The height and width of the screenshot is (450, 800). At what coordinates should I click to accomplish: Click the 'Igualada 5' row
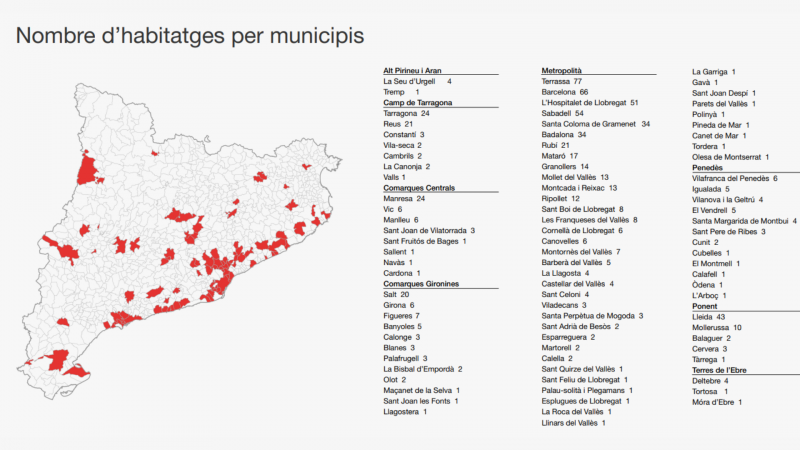(x=711, y=189)
